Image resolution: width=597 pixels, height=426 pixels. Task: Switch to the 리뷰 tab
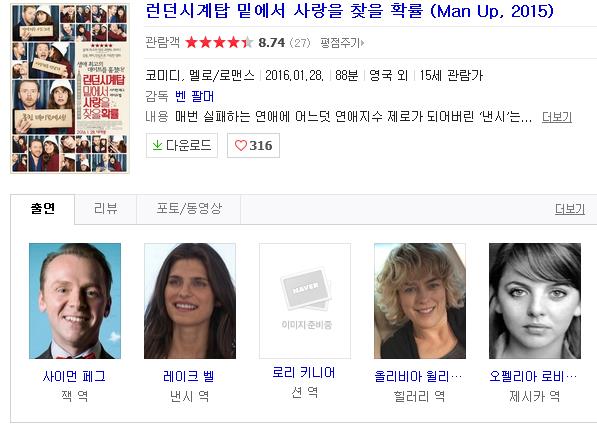(x=105, y=209)
